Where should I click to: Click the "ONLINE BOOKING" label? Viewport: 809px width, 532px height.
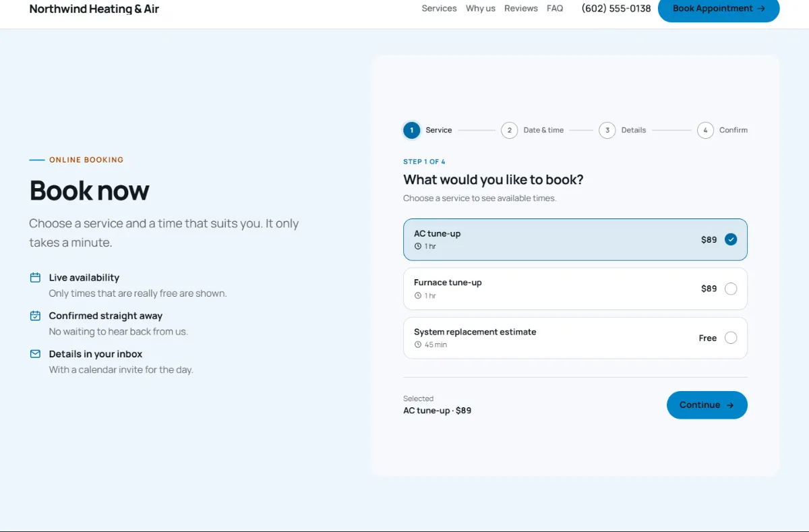(86, 160)
